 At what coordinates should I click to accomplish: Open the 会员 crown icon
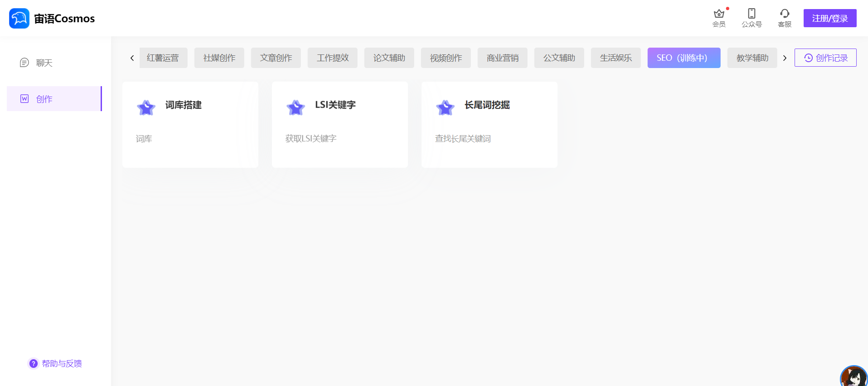(719, 14)
